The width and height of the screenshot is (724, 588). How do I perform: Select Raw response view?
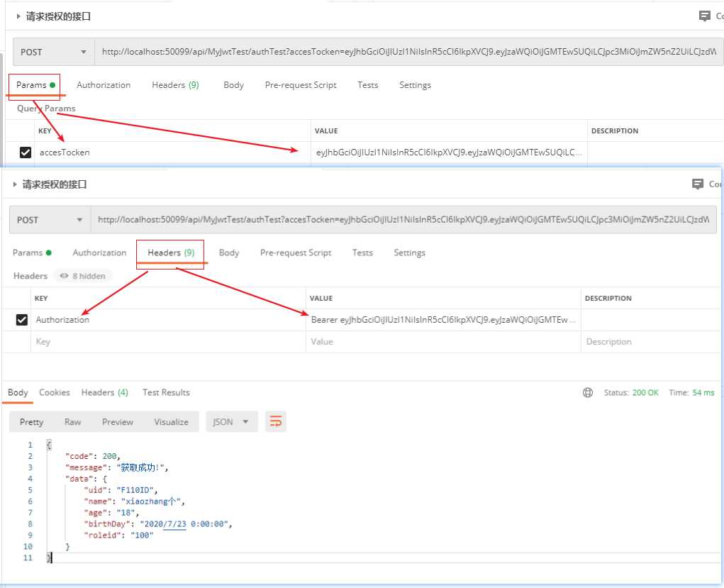pos(73,422)
